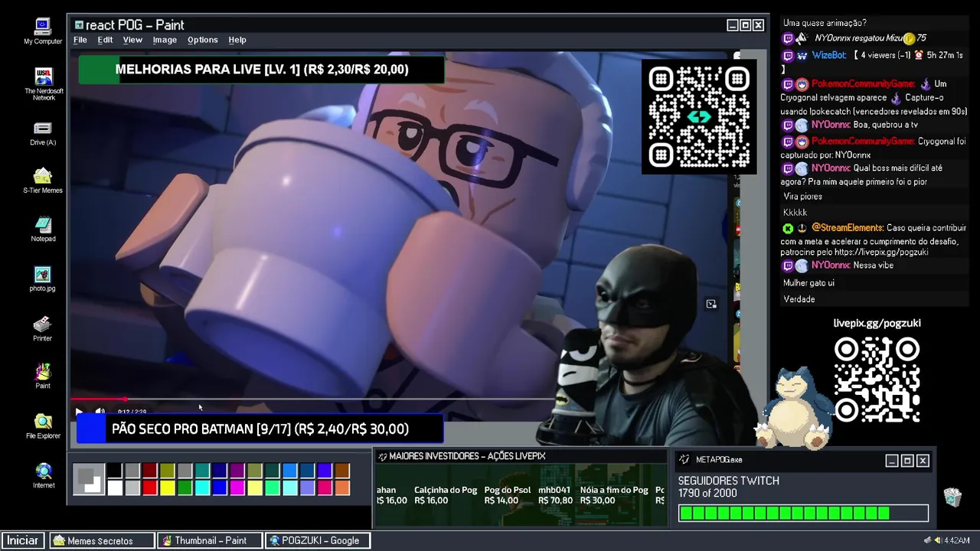Select the brown color swatch
The image size is (980, 551).
[342, 471]
